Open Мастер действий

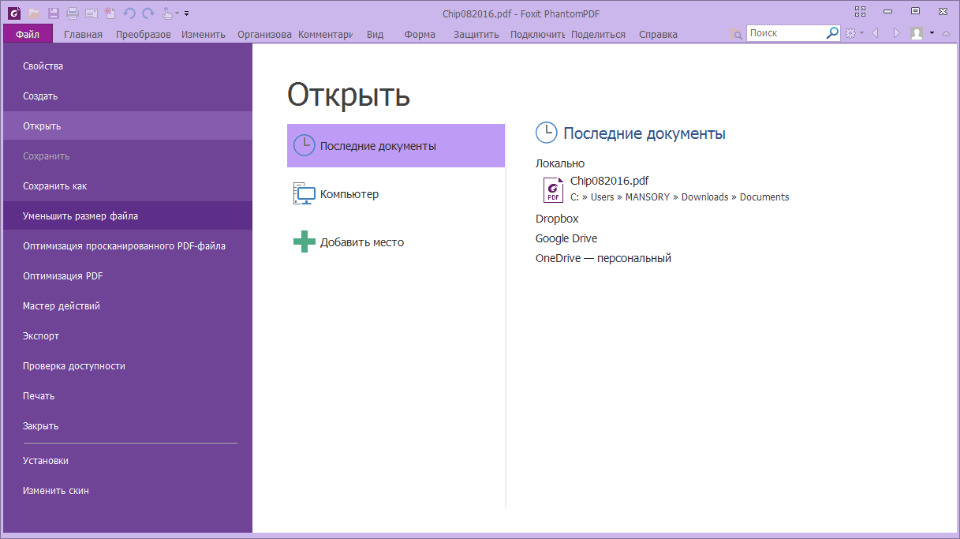tap(127, 306)
